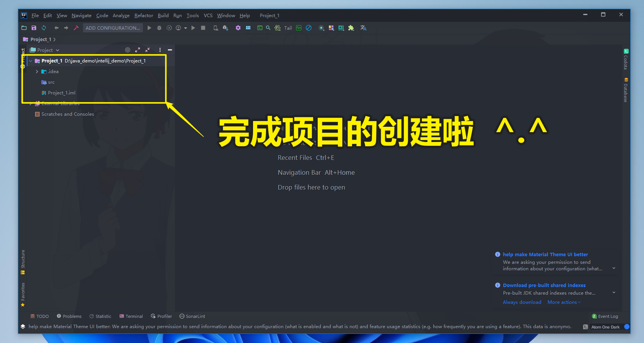Click the blue circle status bar indicator

point(626,327)
